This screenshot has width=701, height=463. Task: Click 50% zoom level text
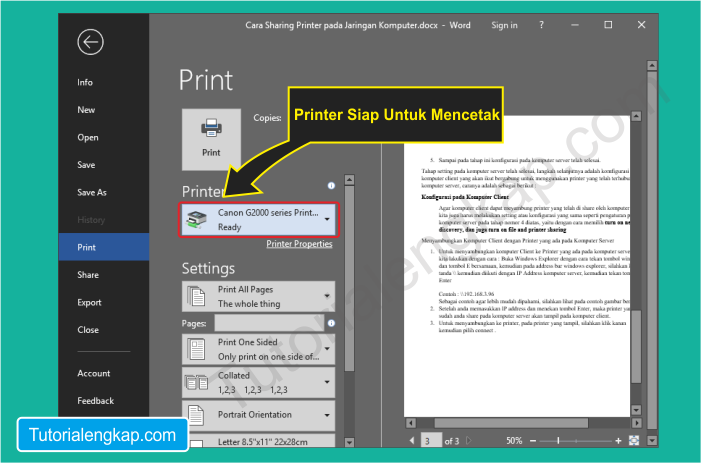coord(514,441)
